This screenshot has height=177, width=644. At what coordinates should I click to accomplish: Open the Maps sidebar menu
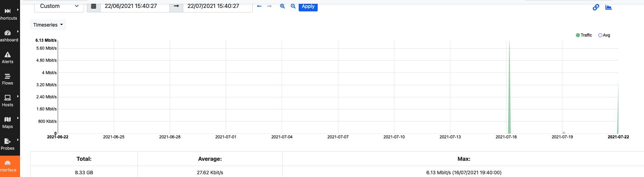[x=8, y=123]
